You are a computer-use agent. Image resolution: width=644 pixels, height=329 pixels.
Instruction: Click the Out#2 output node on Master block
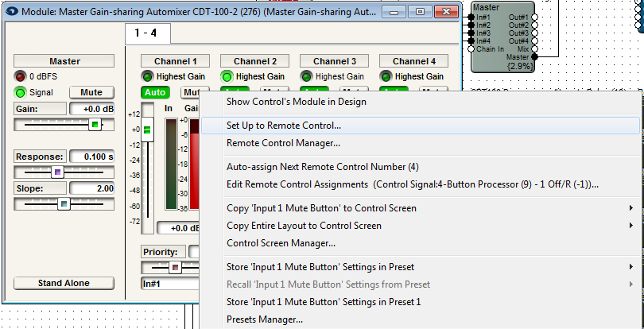click(534, 25)
